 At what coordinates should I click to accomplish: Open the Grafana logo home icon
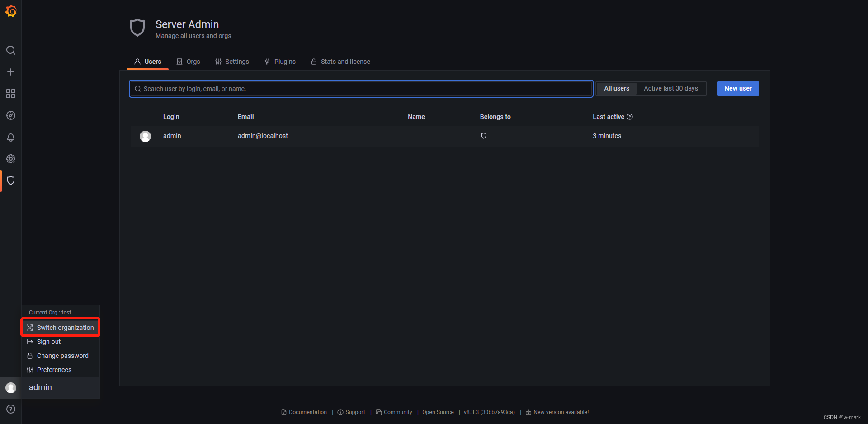tap(11, 11)
